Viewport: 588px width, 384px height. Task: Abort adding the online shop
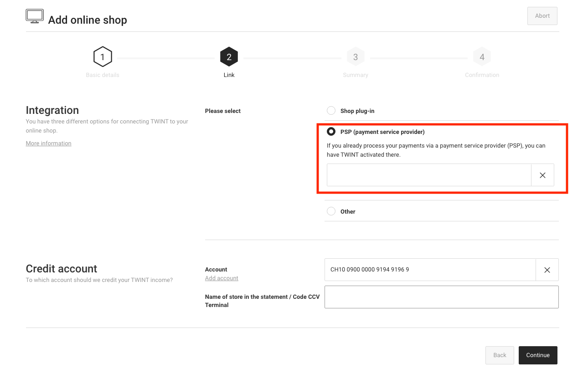[542, 16]
